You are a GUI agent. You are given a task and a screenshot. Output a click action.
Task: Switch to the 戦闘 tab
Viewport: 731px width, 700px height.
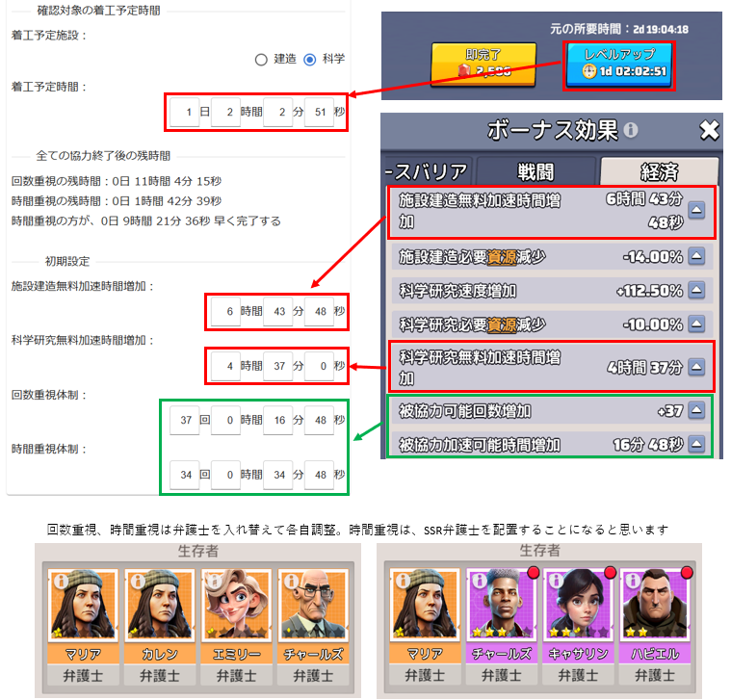tap(535, 172)
